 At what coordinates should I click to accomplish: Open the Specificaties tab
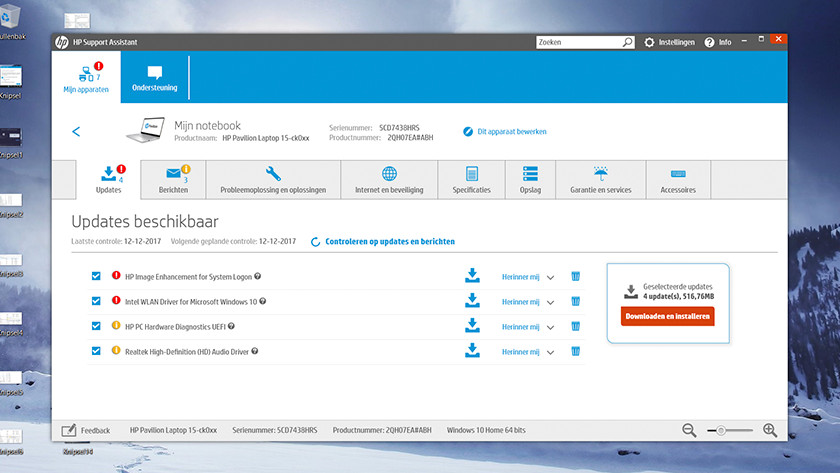(x=471, y=179)
